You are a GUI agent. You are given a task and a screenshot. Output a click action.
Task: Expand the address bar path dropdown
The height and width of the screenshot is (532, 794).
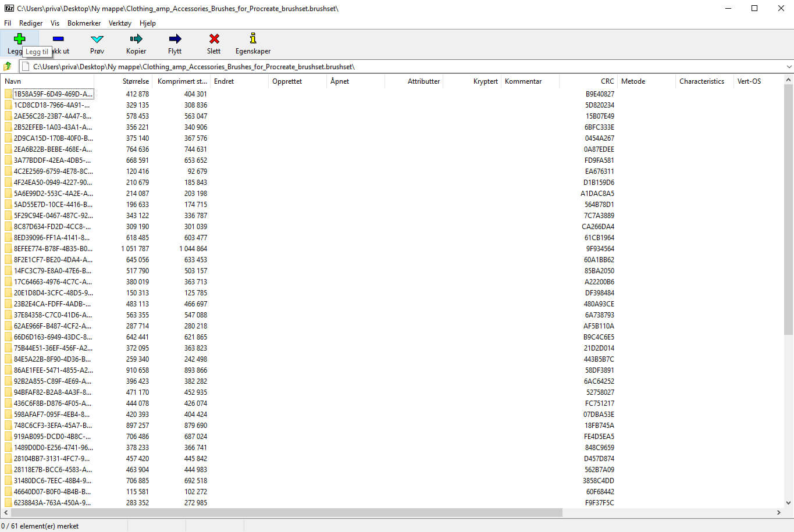pos(789,67)
